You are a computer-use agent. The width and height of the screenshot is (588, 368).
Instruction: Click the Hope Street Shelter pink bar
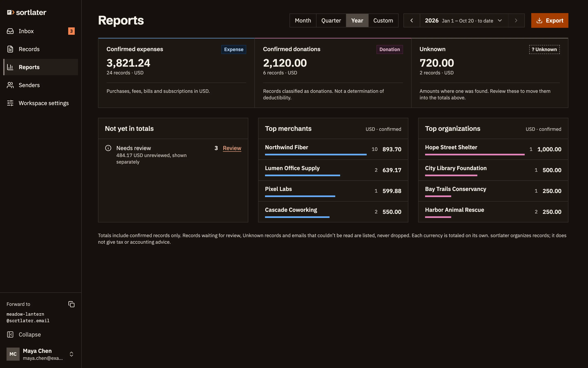tap(474, 155)
